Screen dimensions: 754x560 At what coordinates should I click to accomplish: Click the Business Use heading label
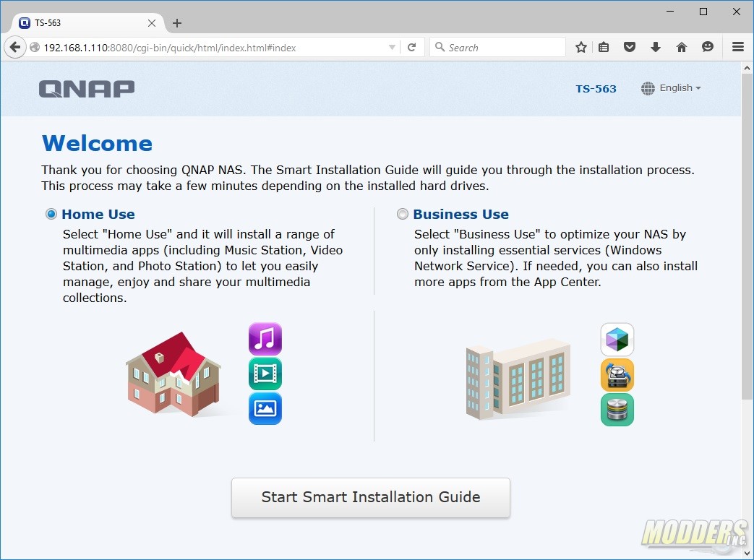click(x=460, y=215)
